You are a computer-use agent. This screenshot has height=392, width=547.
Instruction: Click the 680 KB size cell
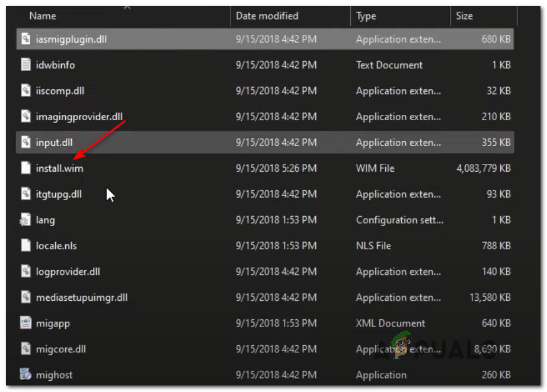[x=496, y=39]
